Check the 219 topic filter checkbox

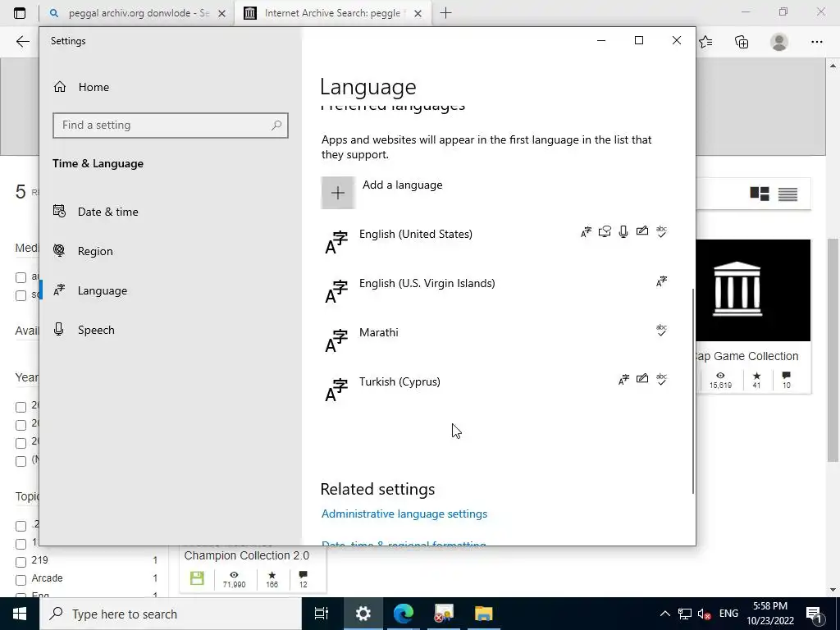(x=21, y=562)
